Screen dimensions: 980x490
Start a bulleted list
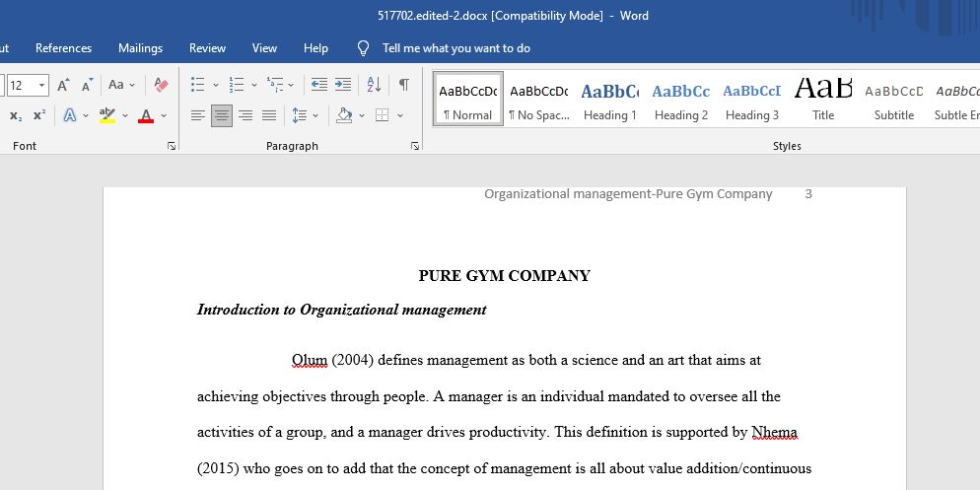[197, 85]
